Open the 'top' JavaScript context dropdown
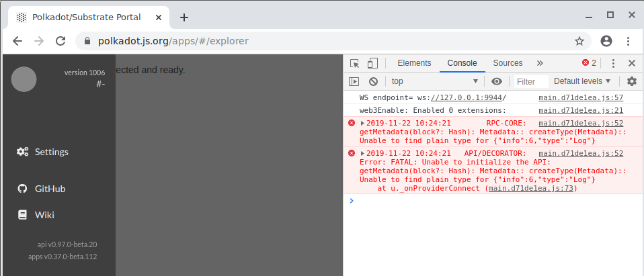Image resolution: width=644 pixels, height=276 pixels. [x=435, y=81]
